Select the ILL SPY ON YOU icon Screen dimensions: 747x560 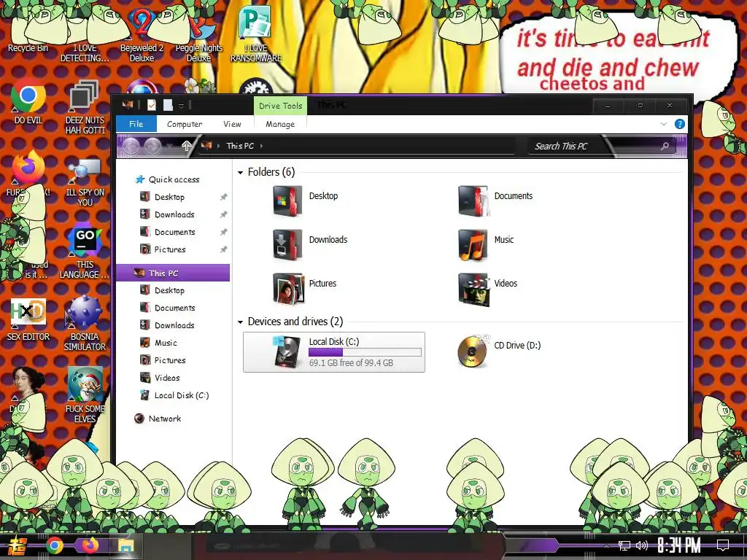pyautogui.click(x=85, y=182)
